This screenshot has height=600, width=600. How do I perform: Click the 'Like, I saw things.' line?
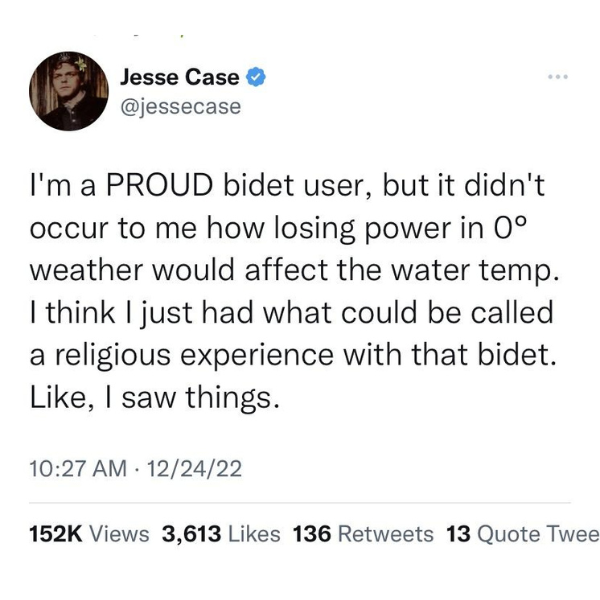click(x=155, y=398)
